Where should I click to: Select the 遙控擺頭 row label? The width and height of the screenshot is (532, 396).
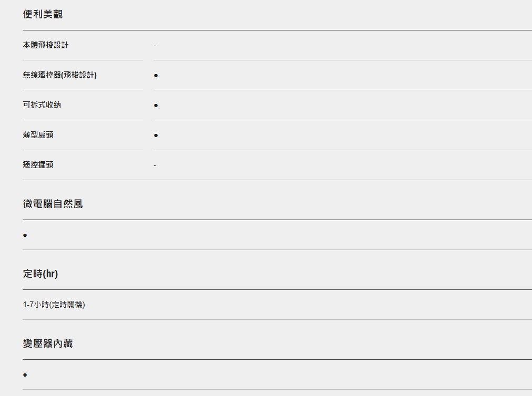coord(38,164)
